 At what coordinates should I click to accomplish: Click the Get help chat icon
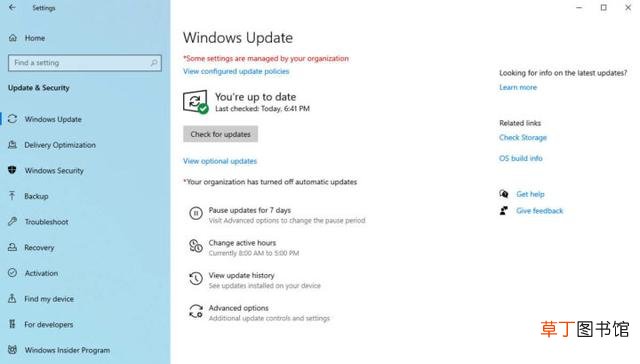504,194
